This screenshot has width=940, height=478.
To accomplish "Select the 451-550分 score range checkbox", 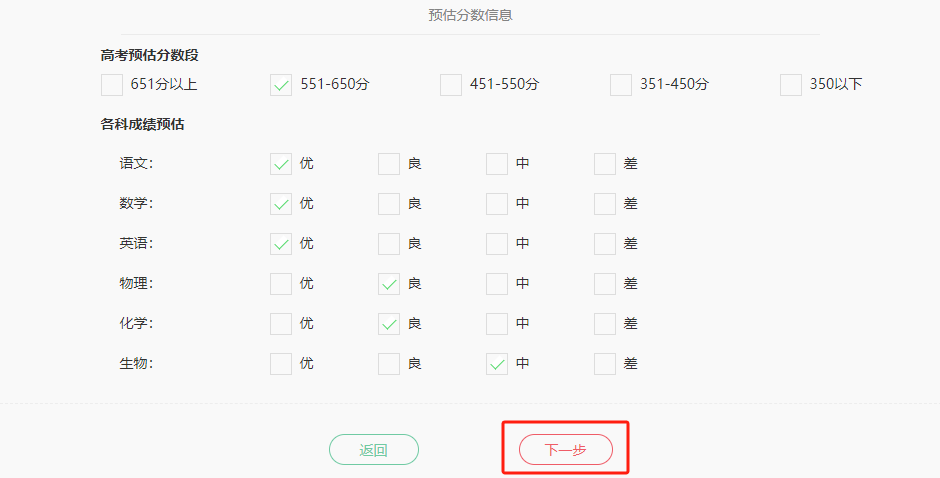I will 451,85.
